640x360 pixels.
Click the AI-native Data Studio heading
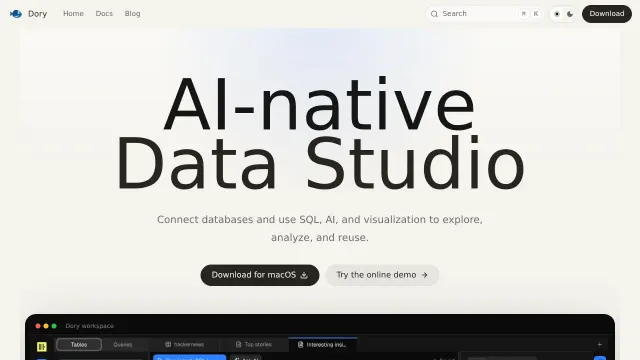[320, 133]
